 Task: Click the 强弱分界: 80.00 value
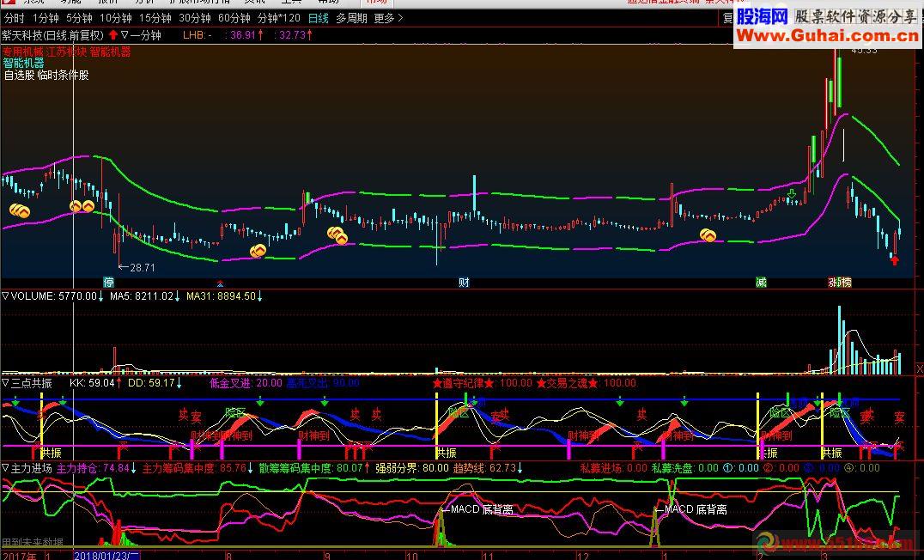pyautogui.click(x=412, y=468)
